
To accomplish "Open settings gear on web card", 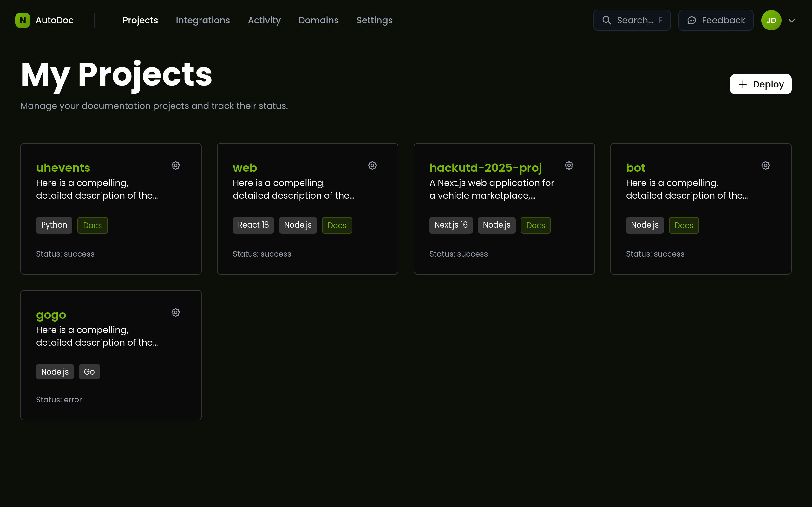I will pos(372,165).
